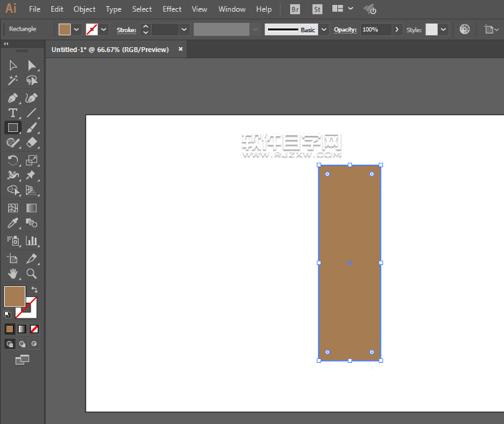Activate the Zoom tool

coord(32,274)
